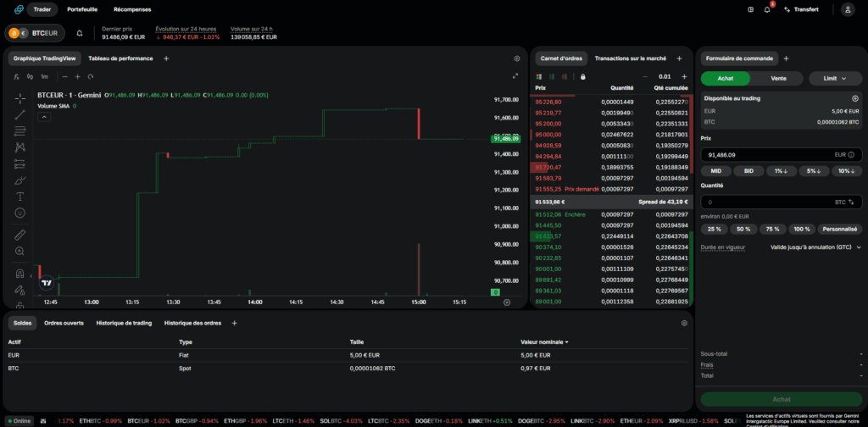The width and height of the screenshot is (868, 427).
Task: Open the price alert bell next to BTCEUR
Action: click(x=80, y=33)
